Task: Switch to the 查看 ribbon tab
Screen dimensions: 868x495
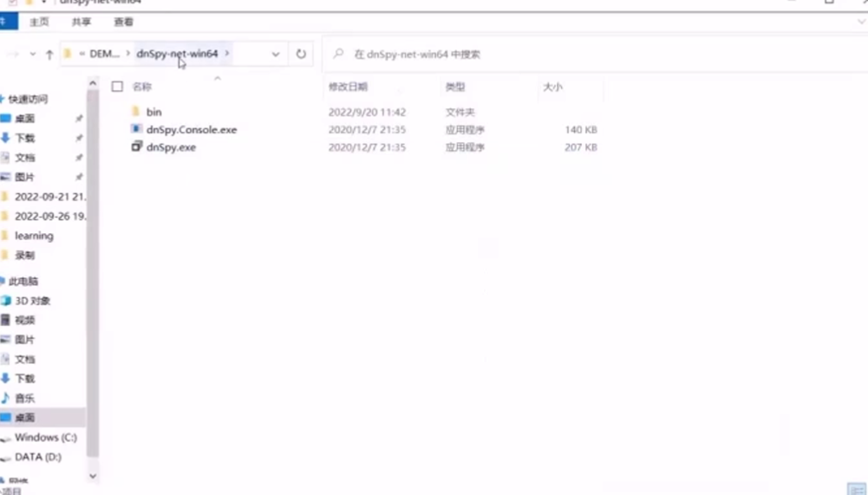Action: click(124, 22)
